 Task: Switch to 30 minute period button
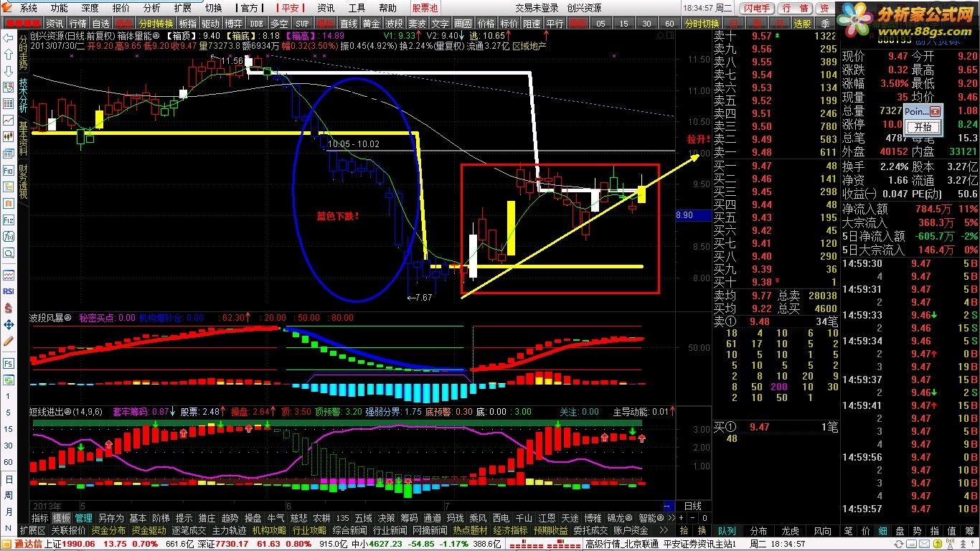pyautogui.click(x=646, y=24)
